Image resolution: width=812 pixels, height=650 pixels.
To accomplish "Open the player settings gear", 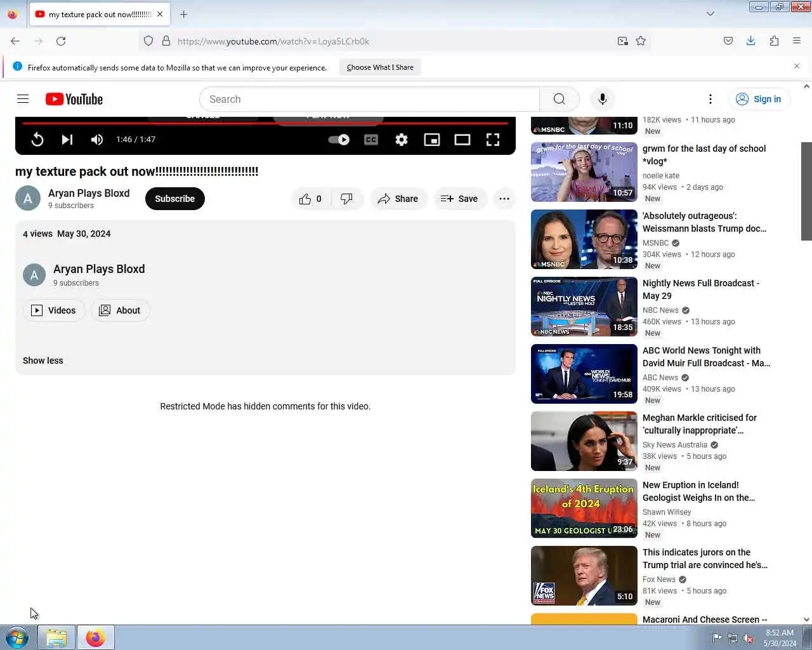I will coord(402,140).
